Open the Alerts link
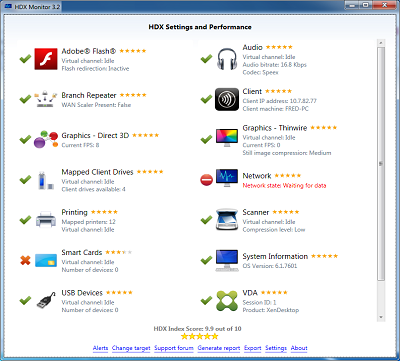This screenshot has width=400, height=361. 100,348
